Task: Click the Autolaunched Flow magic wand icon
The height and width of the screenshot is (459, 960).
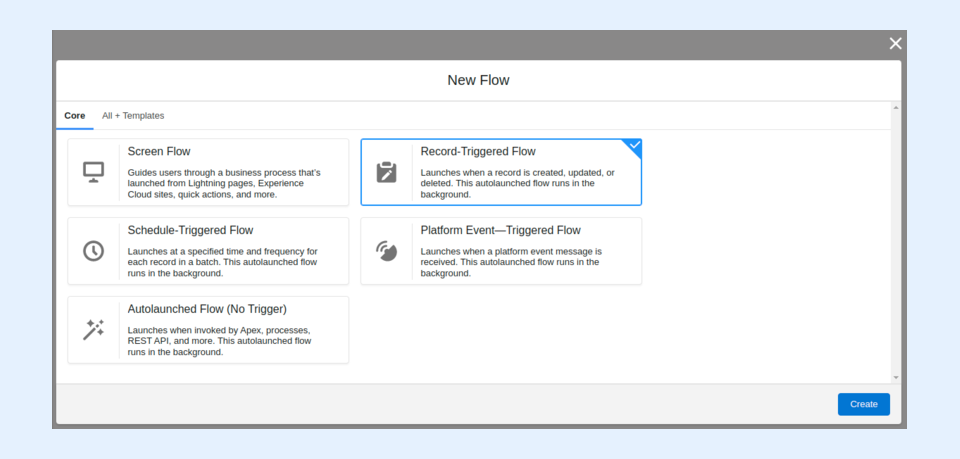Action: 93,329
